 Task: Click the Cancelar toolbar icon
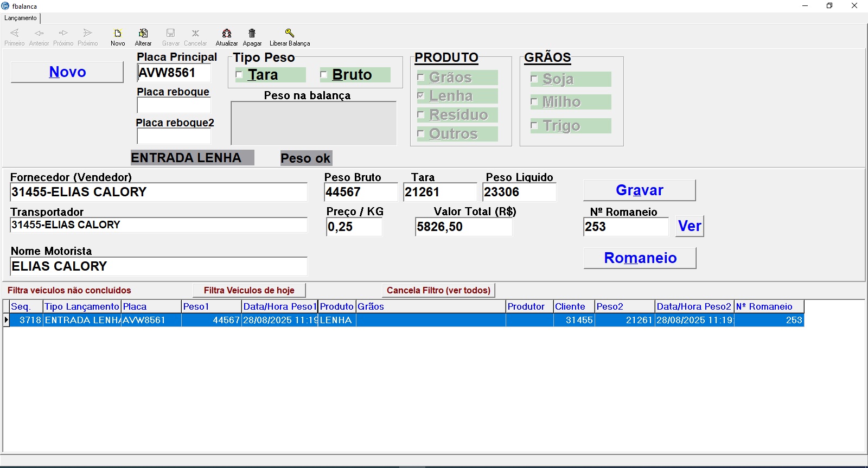tap(195, 34)
